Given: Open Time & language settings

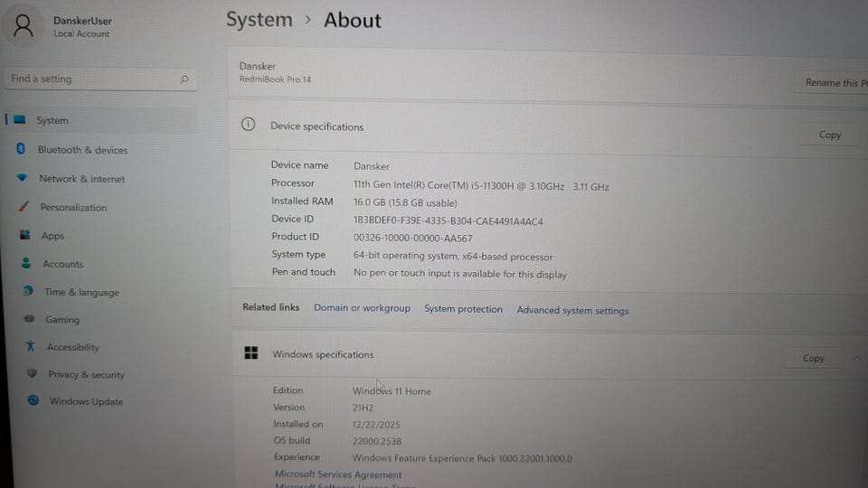Looking at the screenshot, I should tap(82, 292).
